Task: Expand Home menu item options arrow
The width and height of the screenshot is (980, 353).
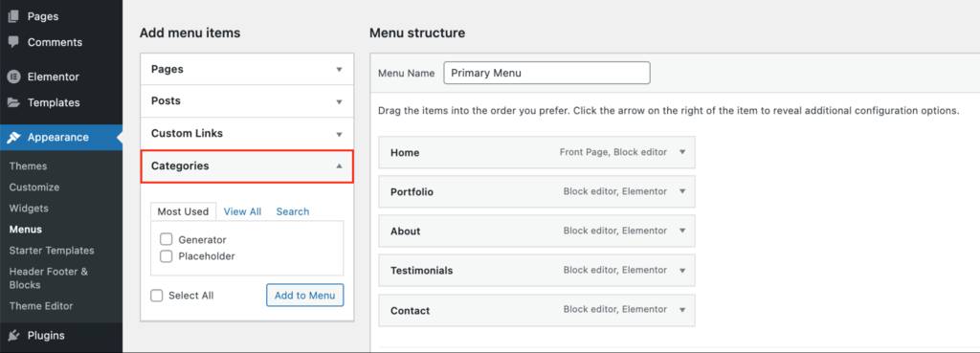Action: (x=682, y=152)
